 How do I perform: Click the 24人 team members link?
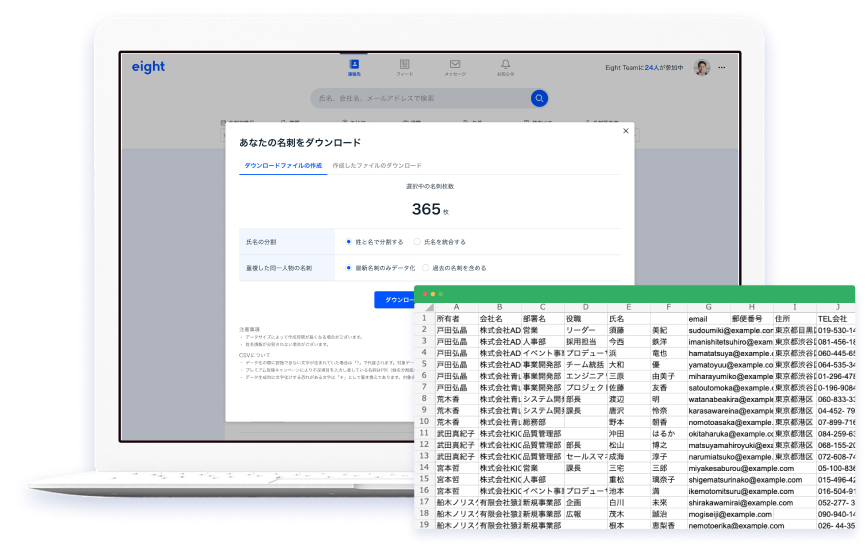coord(651,67)
